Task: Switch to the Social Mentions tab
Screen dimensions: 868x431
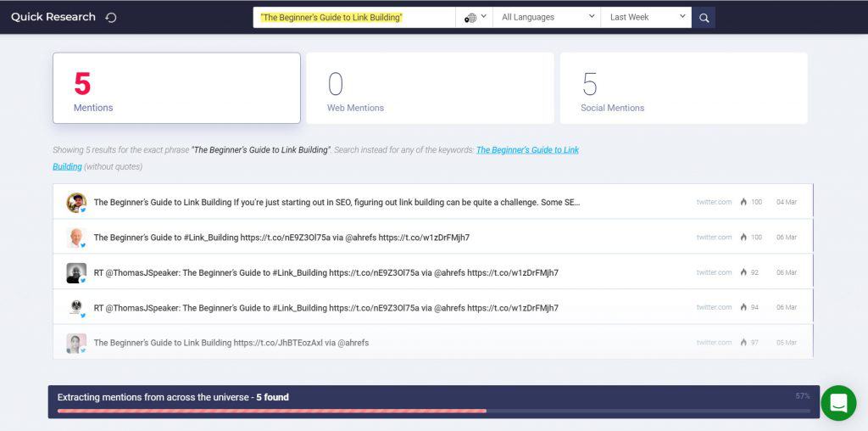Action: pyautogui.click(x=683, y=88)
